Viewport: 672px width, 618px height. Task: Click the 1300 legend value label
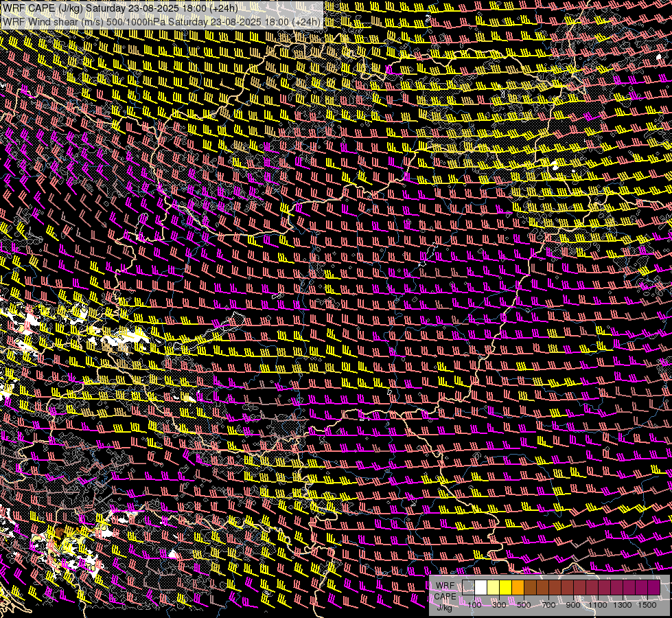tap(623, 605)
